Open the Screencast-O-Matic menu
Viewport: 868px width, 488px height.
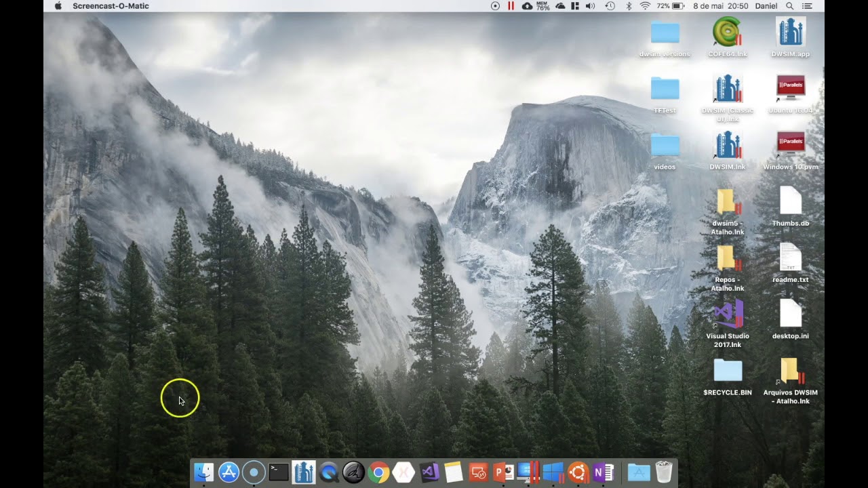coord(111,6)
